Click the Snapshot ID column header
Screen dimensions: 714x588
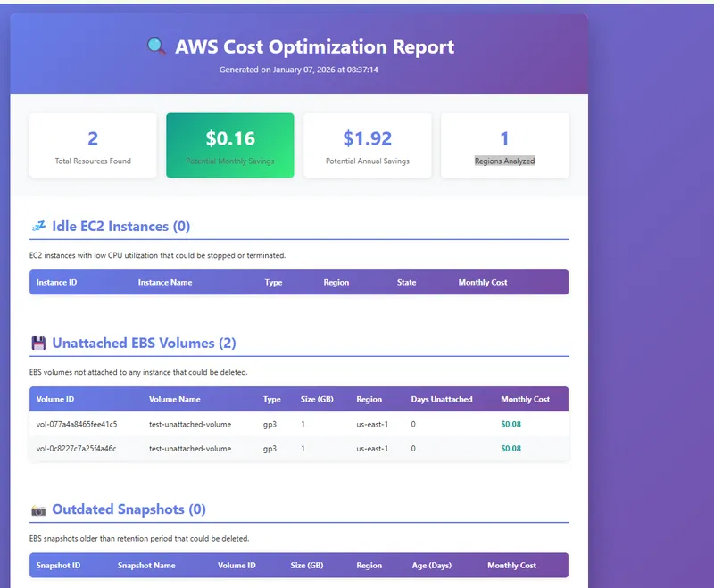[x=58, y=565]
